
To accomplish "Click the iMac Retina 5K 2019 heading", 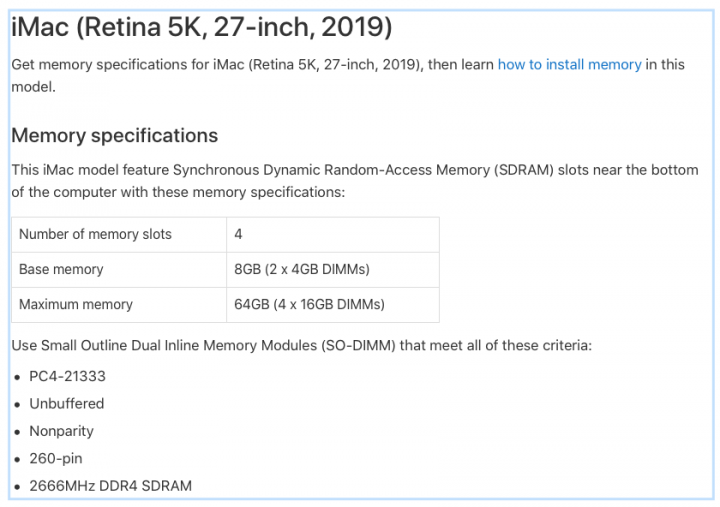I will 202,27.
